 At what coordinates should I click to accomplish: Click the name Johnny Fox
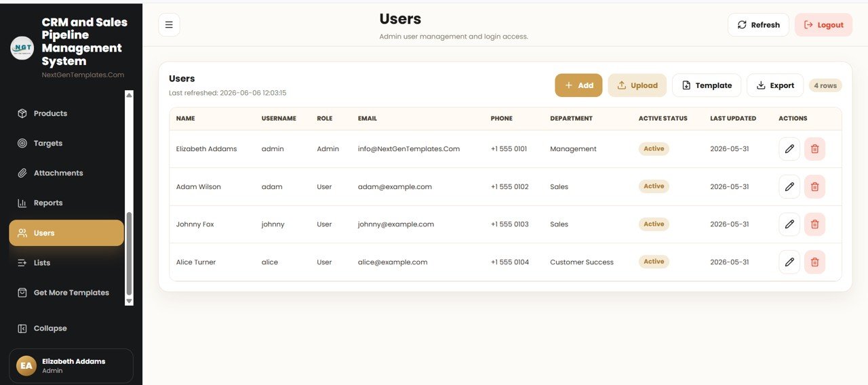(195, 224)
